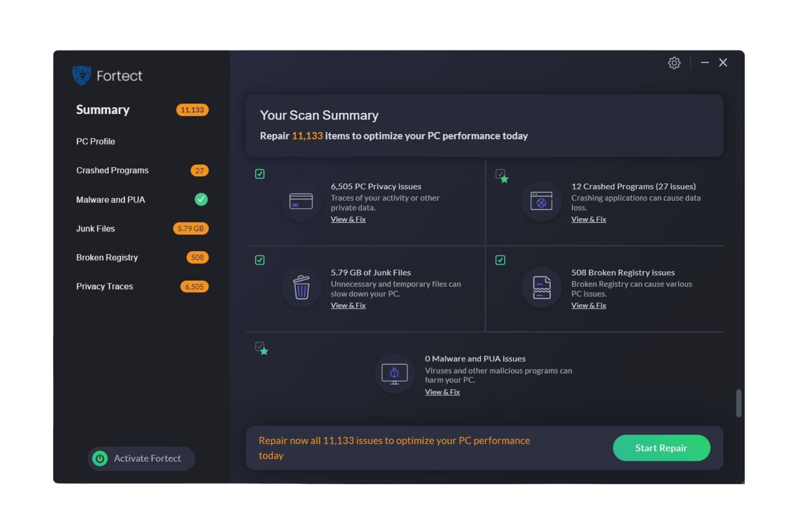This screenshot has height=532, width=798.
Task: Drag the right-side scrollbar downward
Action: coord(739,404)
